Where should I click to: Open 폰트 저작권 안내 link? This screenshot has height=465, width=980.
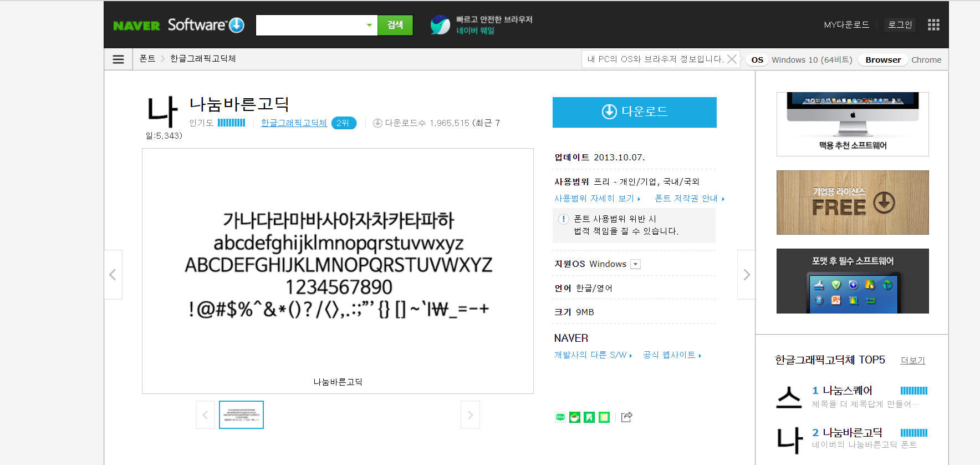pos(690,198)
